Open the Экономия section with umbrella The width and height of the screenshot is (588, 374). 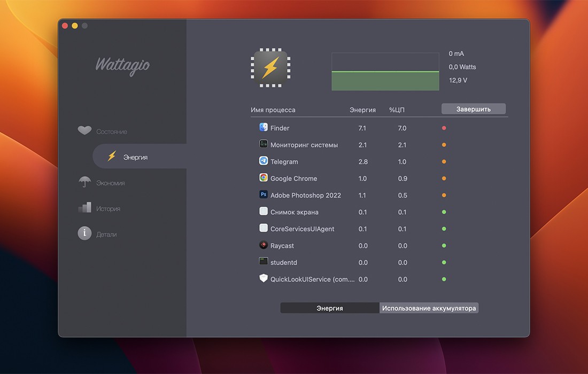tap(110, 183)
